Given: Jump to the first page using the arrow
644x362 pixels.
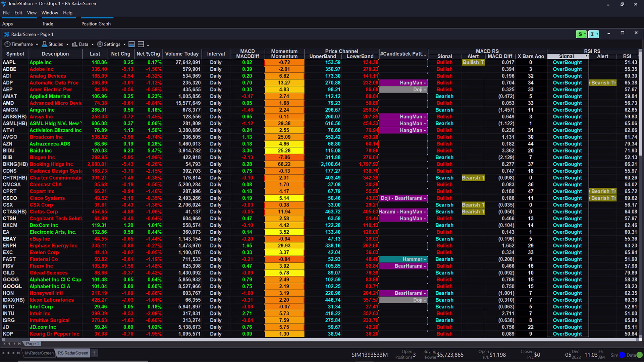Looking at the screenshot, I should tap(4, 344).
